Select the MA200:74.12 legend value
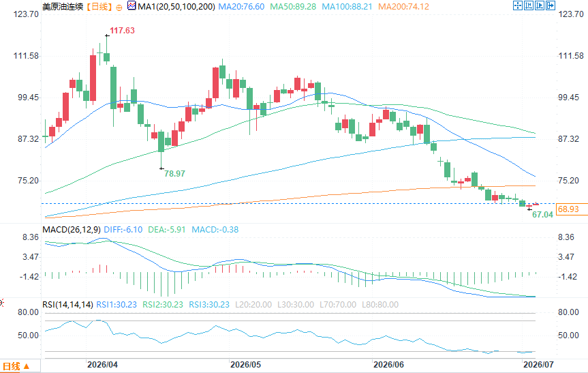Viewport: 588px width, 373px height. click(403, 7)
